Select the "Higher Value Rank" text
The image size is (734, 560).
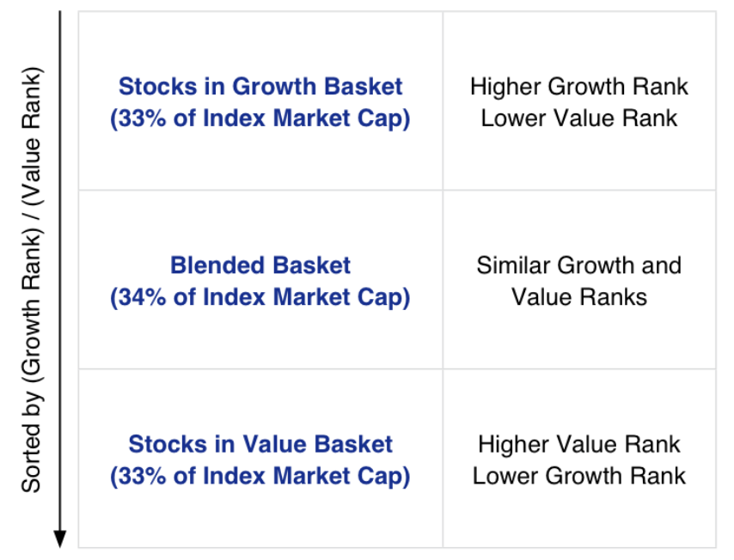point(579,444)
